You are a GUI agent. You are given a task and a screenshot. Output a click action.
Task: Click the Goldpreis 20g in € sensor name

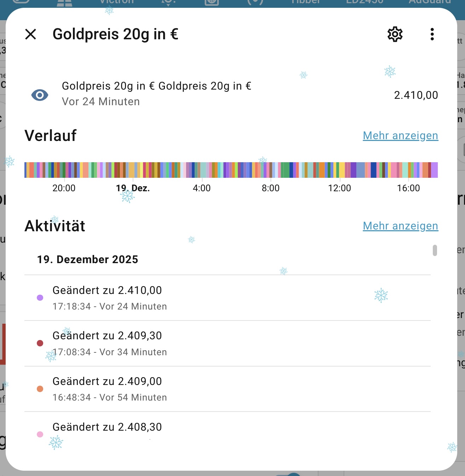coord(156,86)
